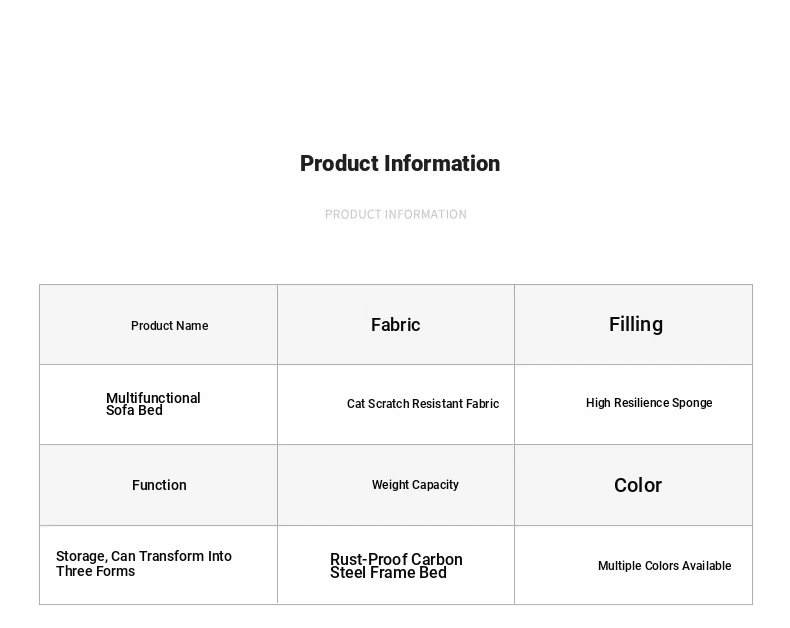
Task: Select the gray PRODUCT INFORMATION subtitle
Action: pyautogui.click(x=396, y=215)
